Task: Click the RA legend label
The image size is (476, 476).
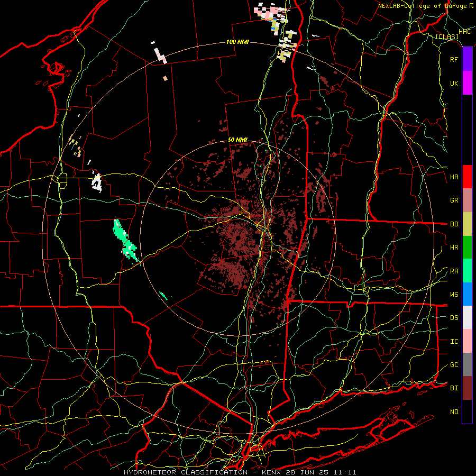Action: [x=454, y=271]
